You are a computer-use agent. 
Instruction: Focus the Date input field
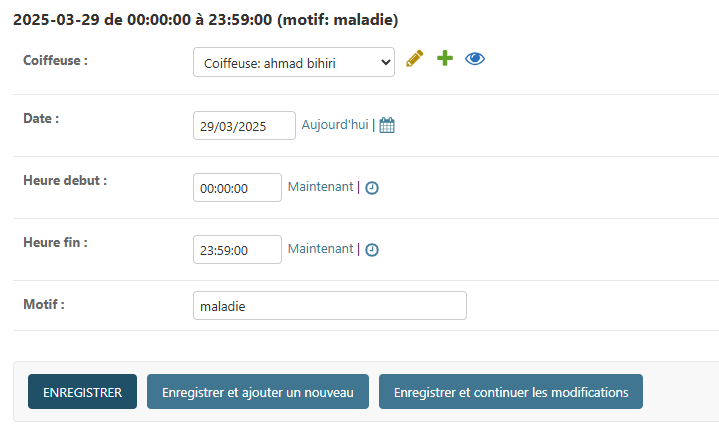click(x=244, y=126)
